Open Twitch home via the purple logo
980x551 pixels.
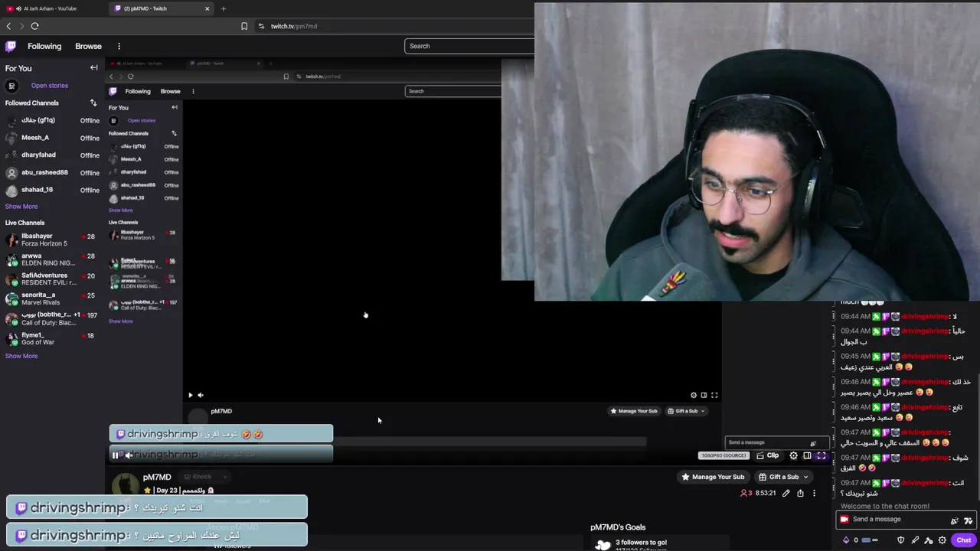point(11,46)
